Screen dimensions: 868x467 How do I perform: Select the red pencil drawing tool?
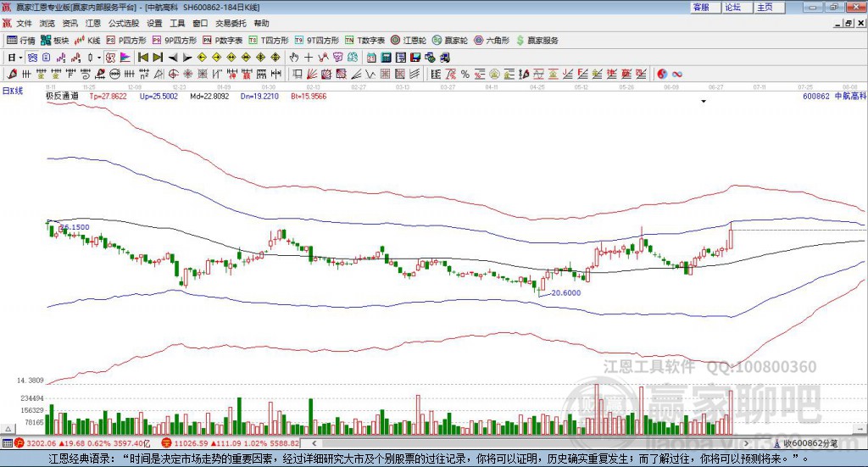coord(12,74)
